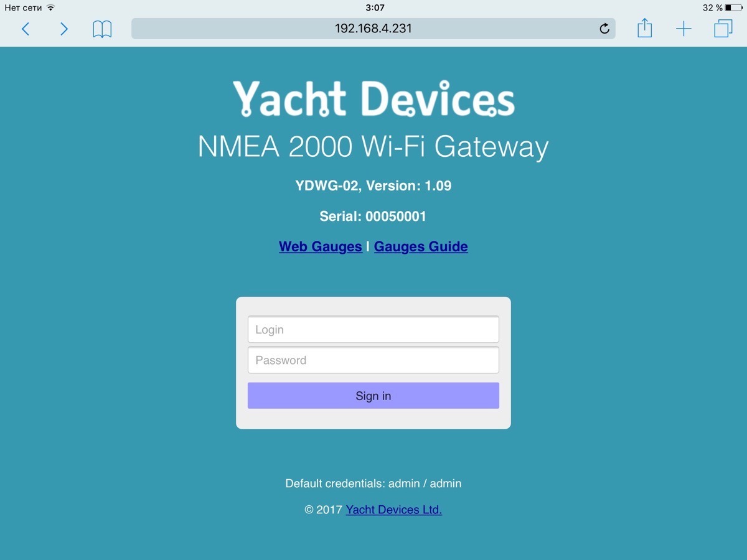Open the Web Gauges link

pyautogui.click(x=321, y=246)
